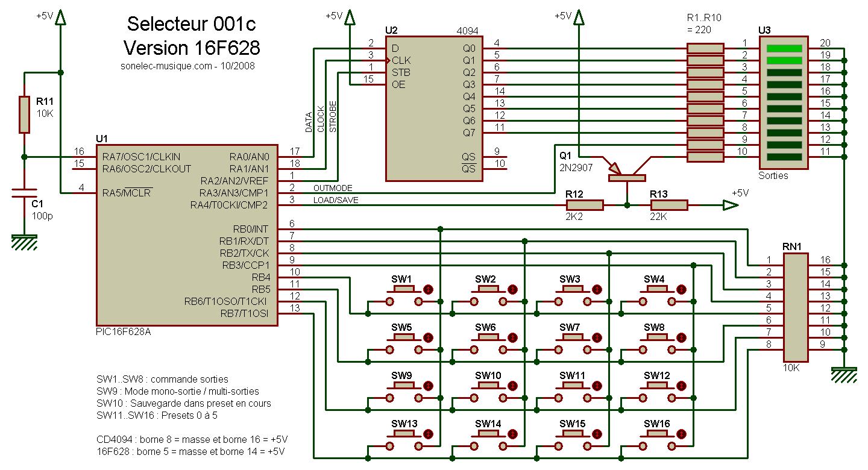
Task: Click the 'OE' pin label on U2
Action: click(398, 84)
